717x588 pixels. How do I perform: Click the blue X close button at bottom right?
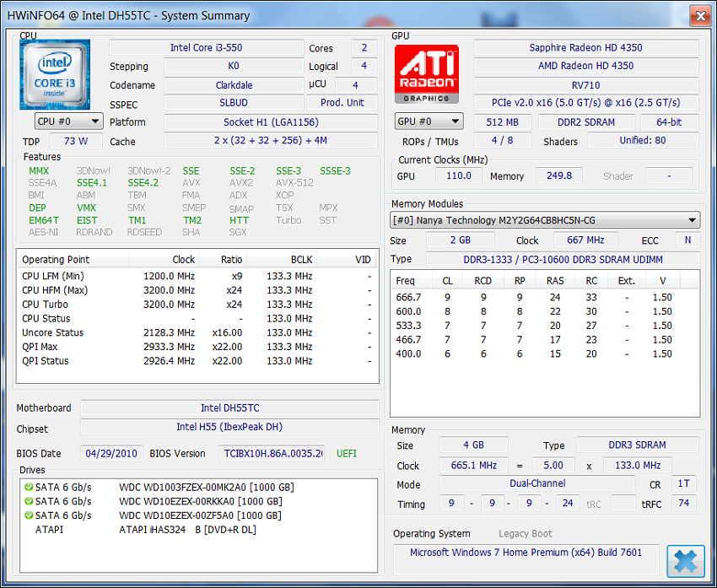pyautogui.click(x=686, y=561)
